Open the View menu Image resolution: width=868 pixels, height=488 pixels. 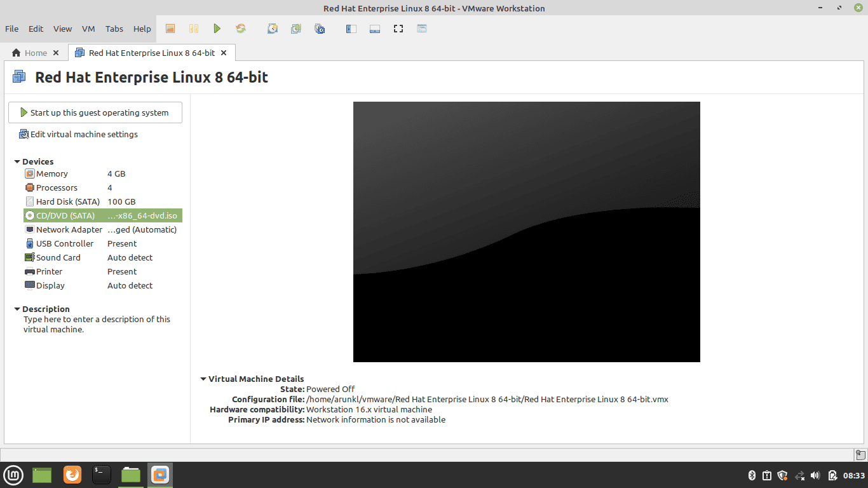(62, 29)
